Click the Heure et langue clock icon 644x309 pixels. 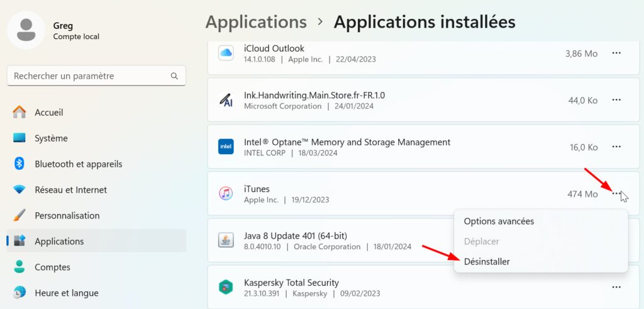pyautogui.click(x=19, y=293)
